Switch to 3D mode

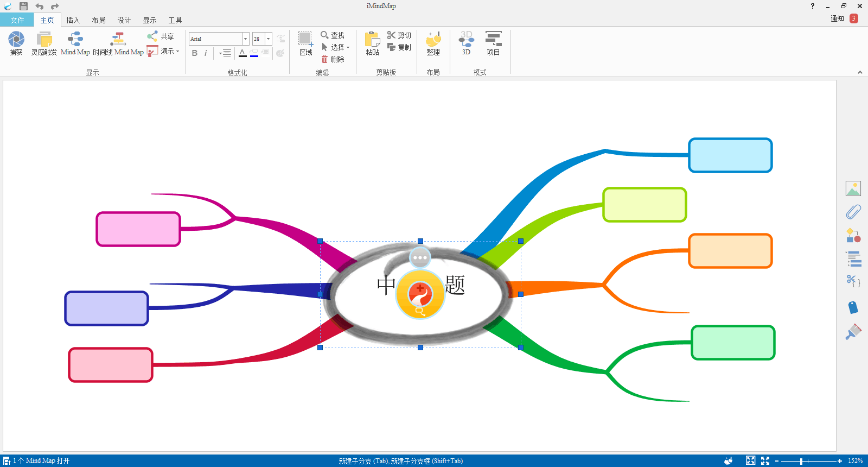tap(467, 43)
